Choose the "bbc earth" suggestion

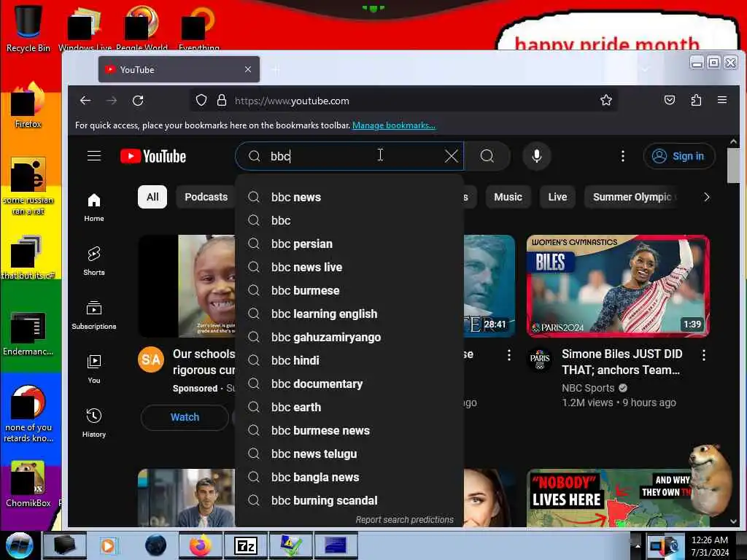349,407
